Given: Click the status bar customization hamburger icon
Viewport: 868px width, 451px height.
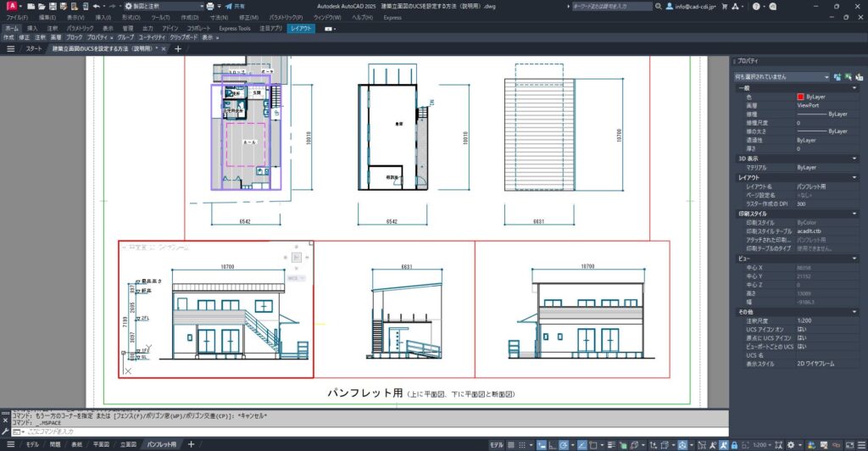Looking at the screenshot, I should coord(861,445).
